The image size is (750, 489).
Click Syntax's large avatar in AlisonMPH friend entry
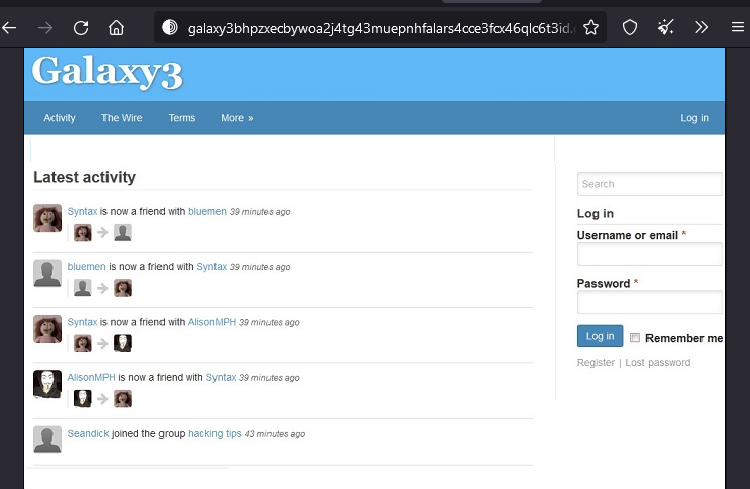click(47, 329)
